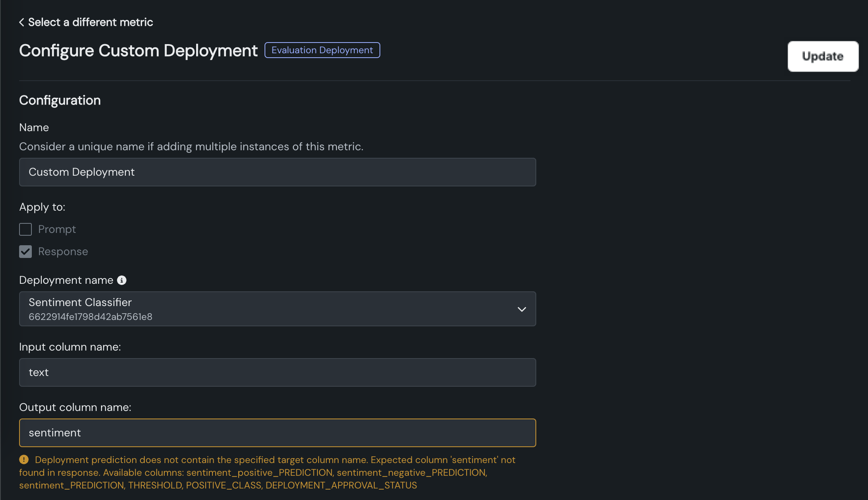Click the orange warning icon
Image resolution: width=868 pixels, height=500 pixels.
pyautogui.click(x=24, y=459)
